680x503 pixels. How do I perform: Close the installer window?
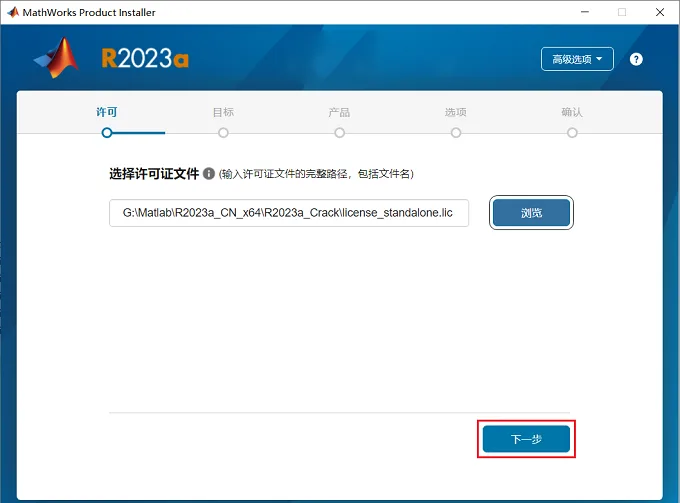tap(660, 12)
